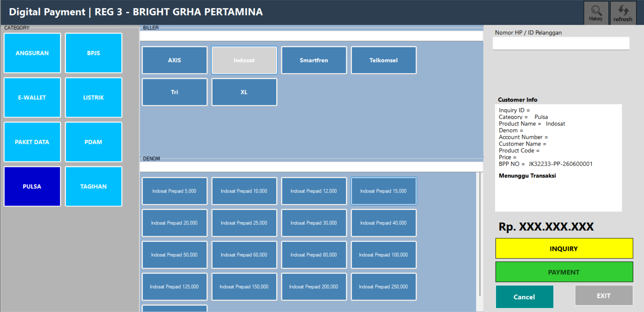Select the BPJS category
644x312 pixels.
[x=93, y=53]
